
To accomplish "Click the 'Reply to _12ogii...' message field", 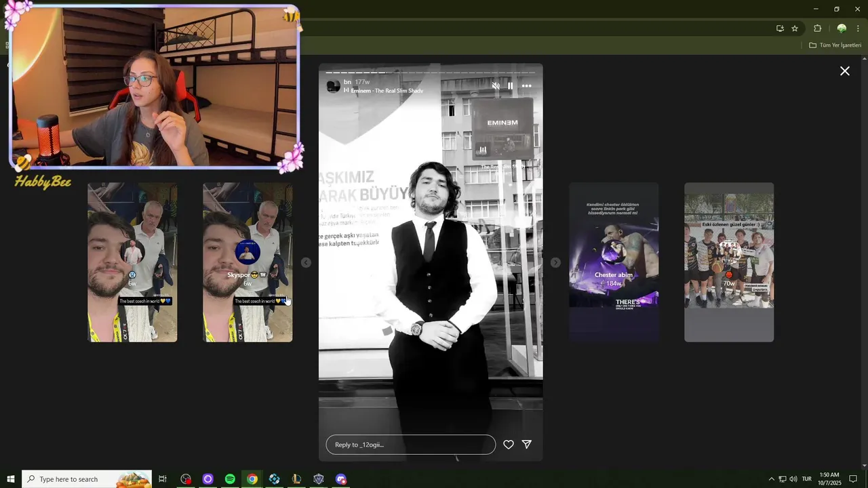I will pos(411,445).
